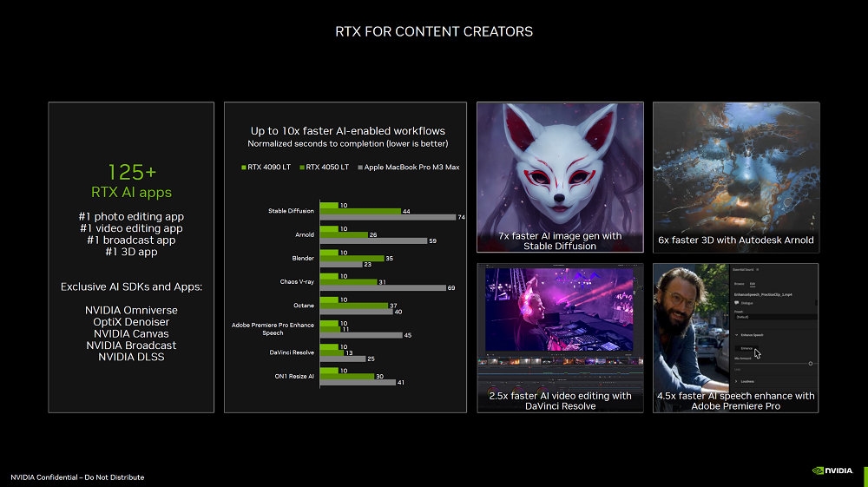Select the bearded man Premiere Pro screenshot

[x=736, y=338]
